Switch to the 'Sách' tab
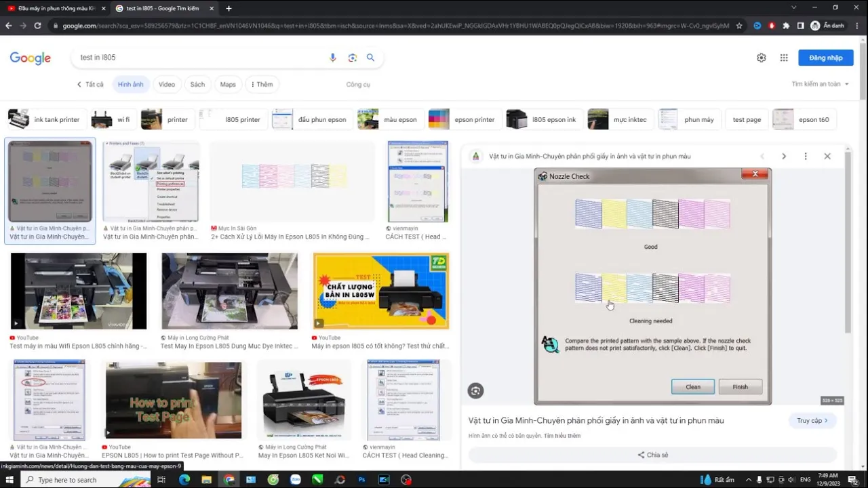This screenshot has height=488, width=868. (197, 84)
